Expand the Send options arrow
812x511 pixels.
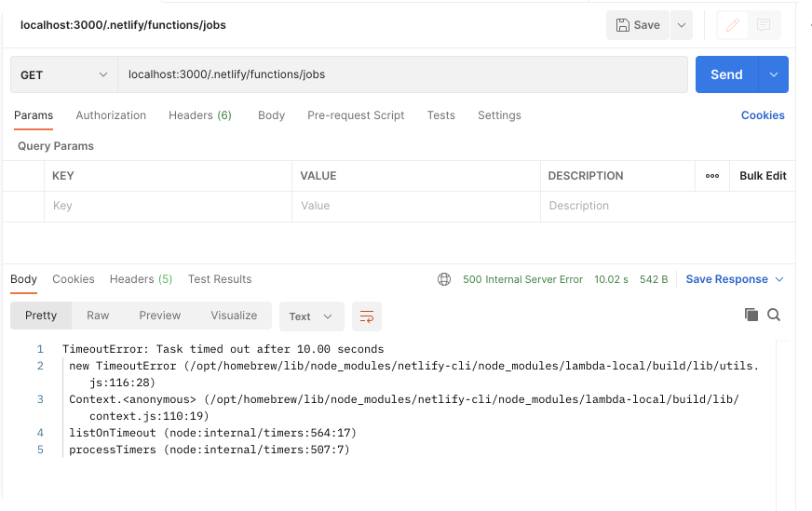tap(774, 74)
